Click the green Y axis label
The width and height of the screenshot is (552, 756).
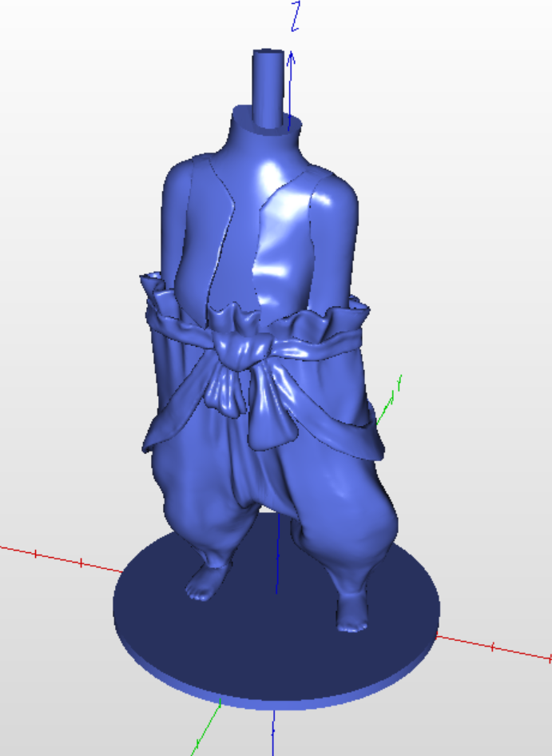click(399, 383)
